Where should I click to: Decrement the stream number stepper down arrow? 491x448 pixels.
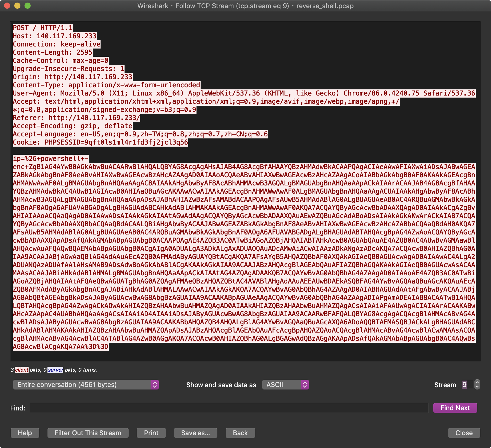point(477,387)
